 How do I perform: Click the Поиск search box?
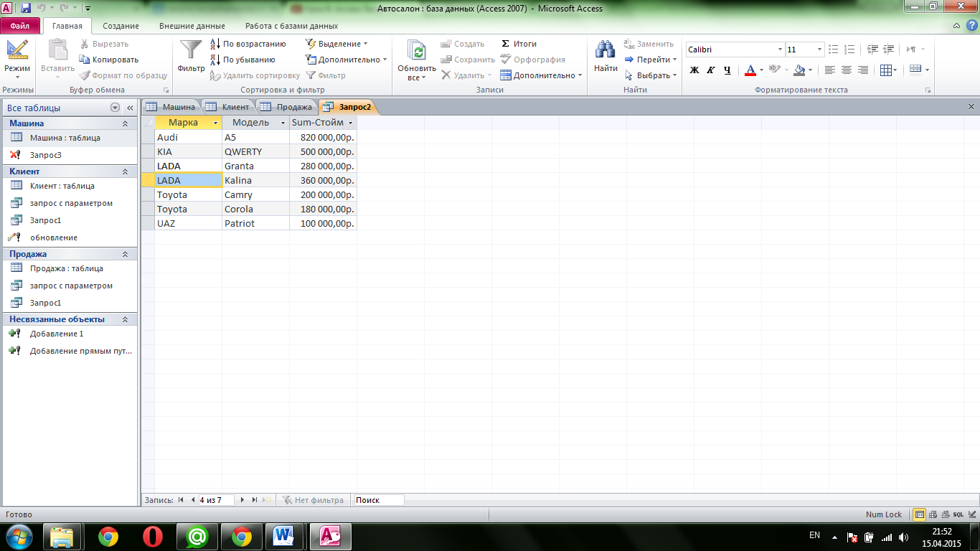(379, 500)
